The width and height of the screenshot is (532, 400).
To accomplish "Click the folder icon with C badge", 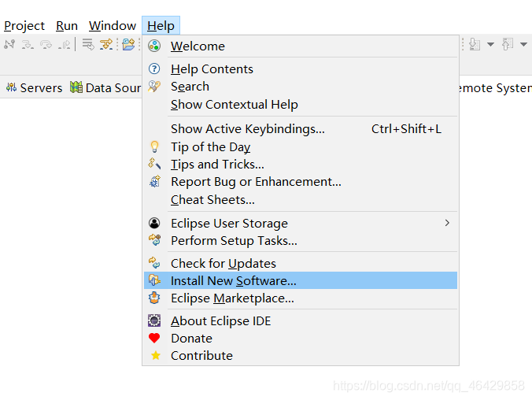I will [x=128, y=44].
